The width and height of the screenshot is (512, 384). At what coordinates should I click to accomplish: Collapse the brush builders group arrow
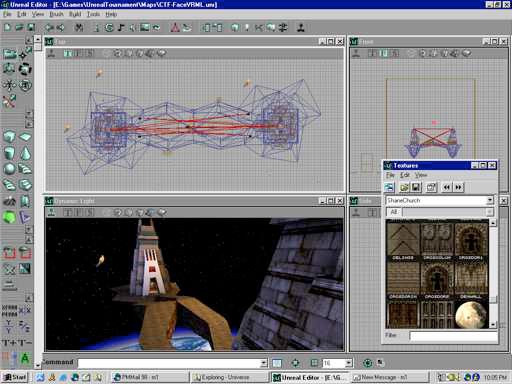pyautogui.click(x=29, y=124)
